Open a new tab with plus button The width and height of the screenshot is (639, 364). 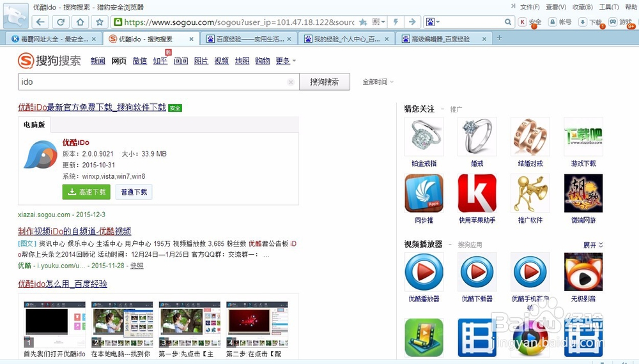pyautogui.click(x=499, y=38)
